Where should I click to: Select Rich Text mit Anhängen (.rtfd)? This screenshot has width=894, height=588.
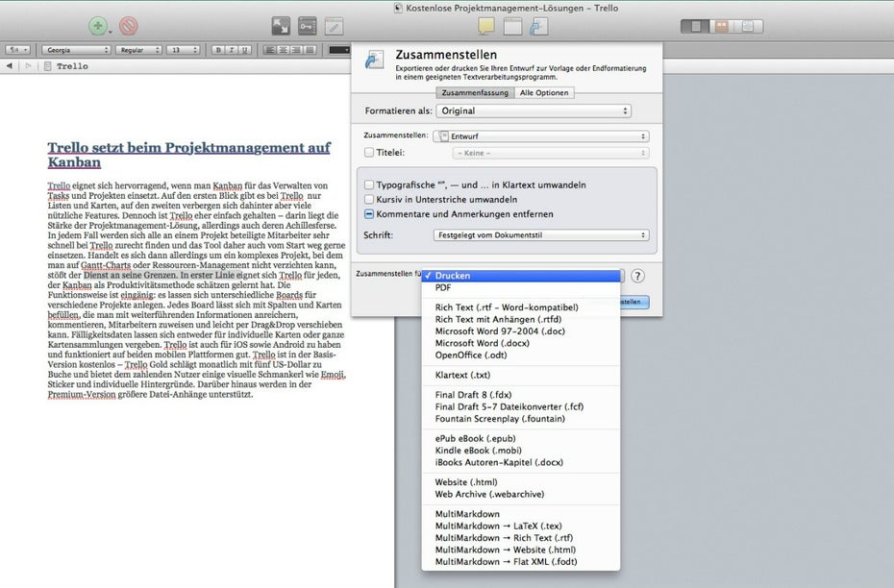tap(521, 319)
